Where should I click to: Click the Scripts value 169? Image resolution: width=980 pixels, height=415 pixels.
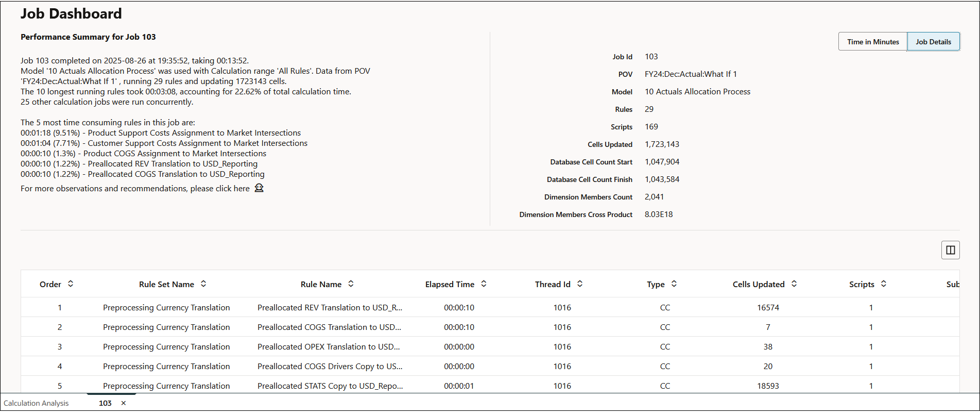coord(651,127)
